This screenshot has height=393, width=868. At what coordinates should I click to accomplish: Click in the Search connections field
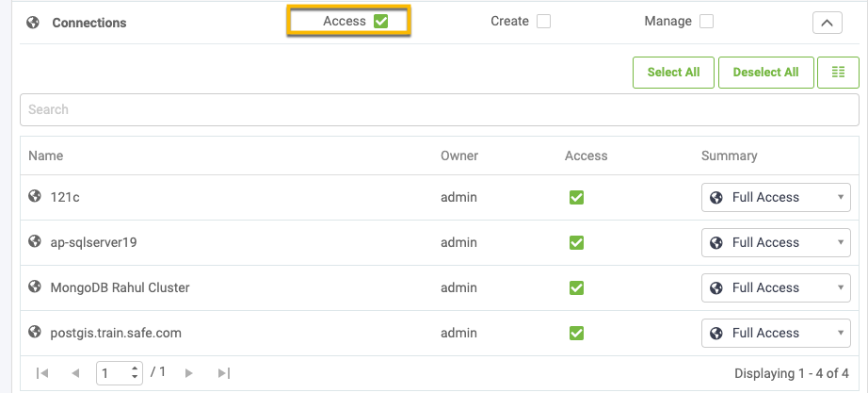point(439,109)
